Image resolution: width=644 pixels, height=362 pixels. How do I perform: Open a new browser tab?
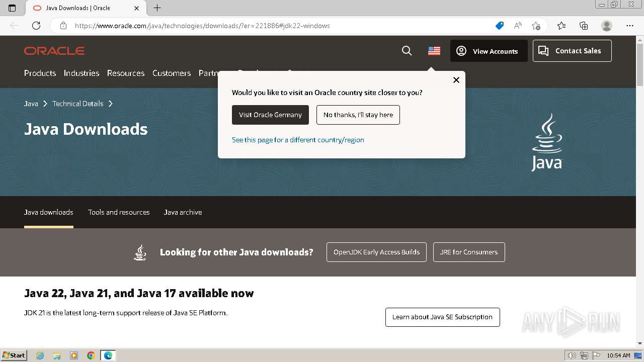pyautogui.click(x=157, y=8)
